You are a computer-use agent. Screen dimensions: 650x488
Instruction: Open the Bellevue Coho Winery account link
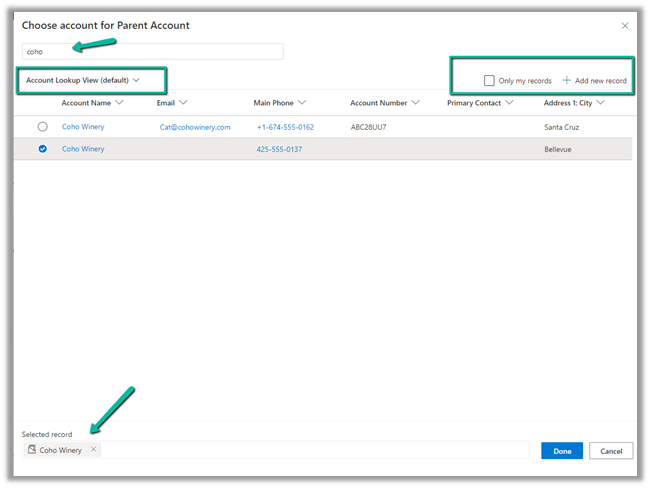click(x=83, y=149)
